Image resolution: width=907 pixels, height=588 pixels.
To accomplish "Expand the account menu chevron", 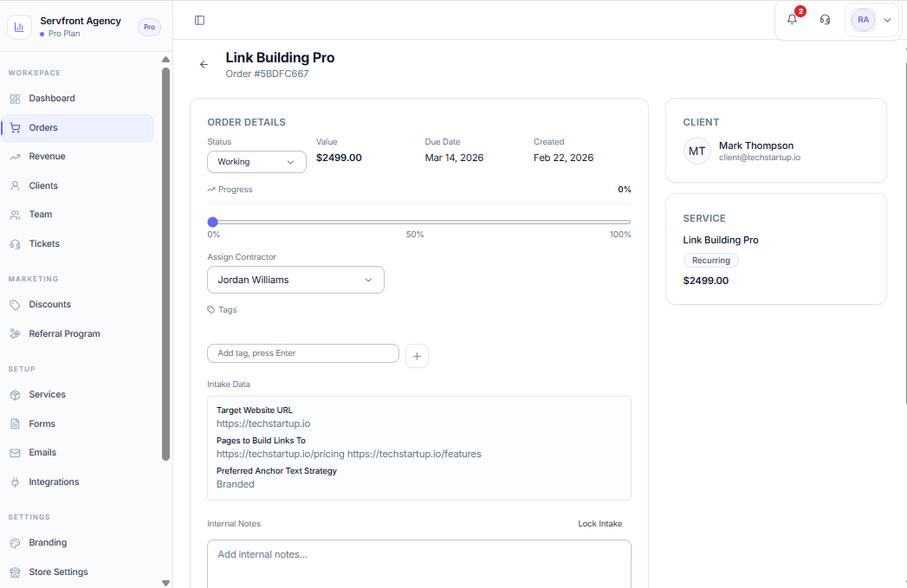I will tap(887, 20).
